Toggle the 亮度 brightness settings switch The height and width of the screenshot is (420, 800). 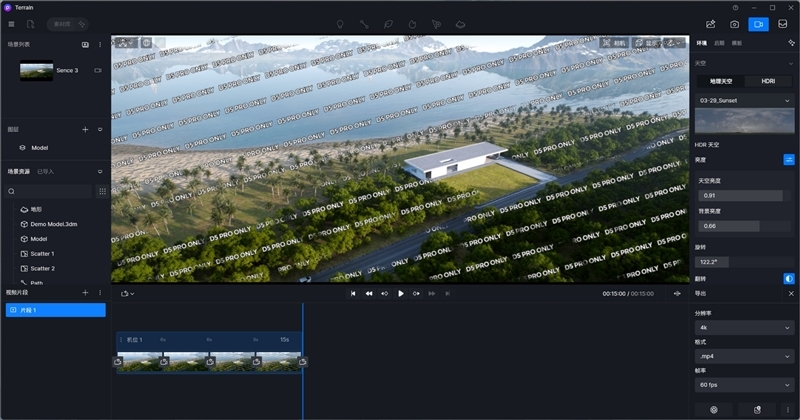point(789,160)
